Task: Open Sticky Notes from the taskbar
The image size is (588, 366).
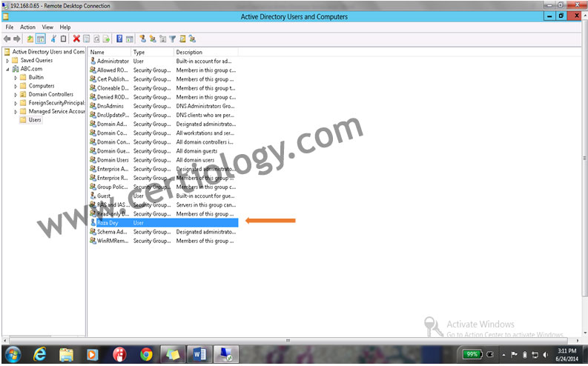Action: click(x=173, y=354)
